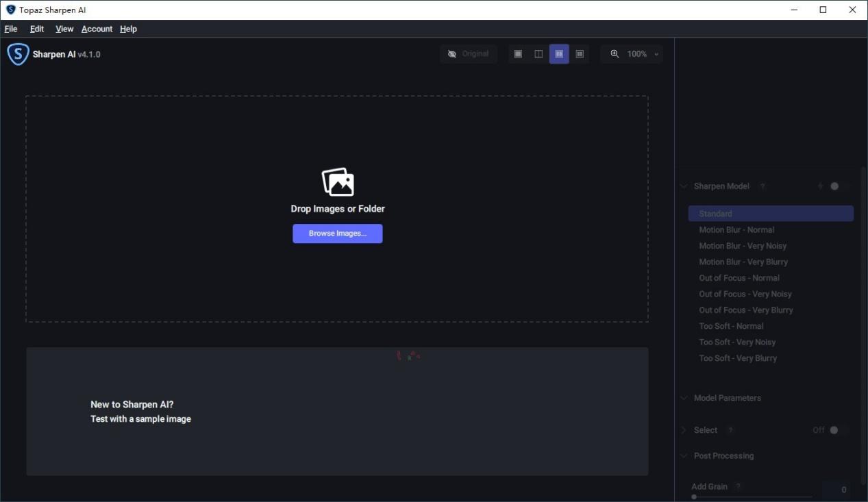Open the Account menu
The width and height of the screenshot is (868, 502).
click(97, 29)
